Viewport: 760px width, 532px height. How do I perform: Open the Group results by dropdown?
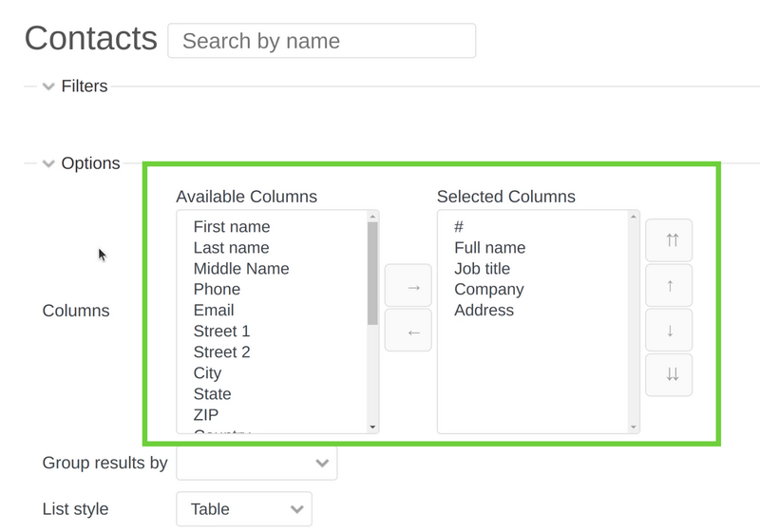pos(256,463)
